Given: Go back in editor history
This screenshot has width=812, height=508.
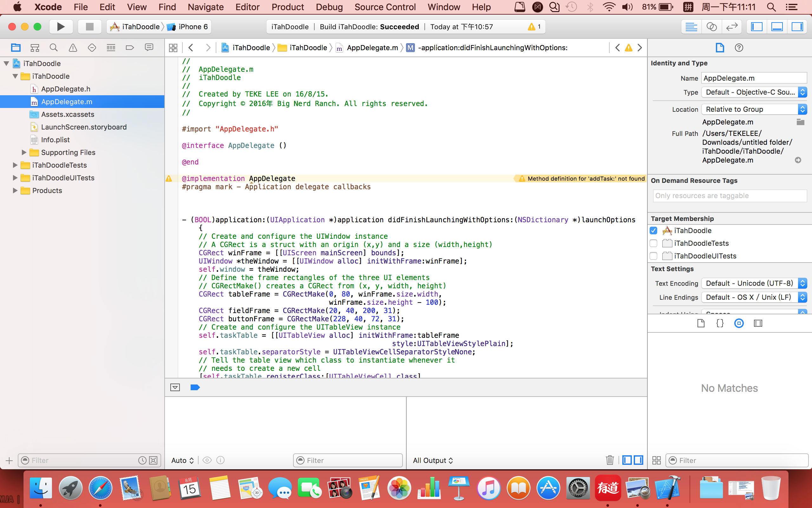Looking at the screenshot, I should click(191, 48).
